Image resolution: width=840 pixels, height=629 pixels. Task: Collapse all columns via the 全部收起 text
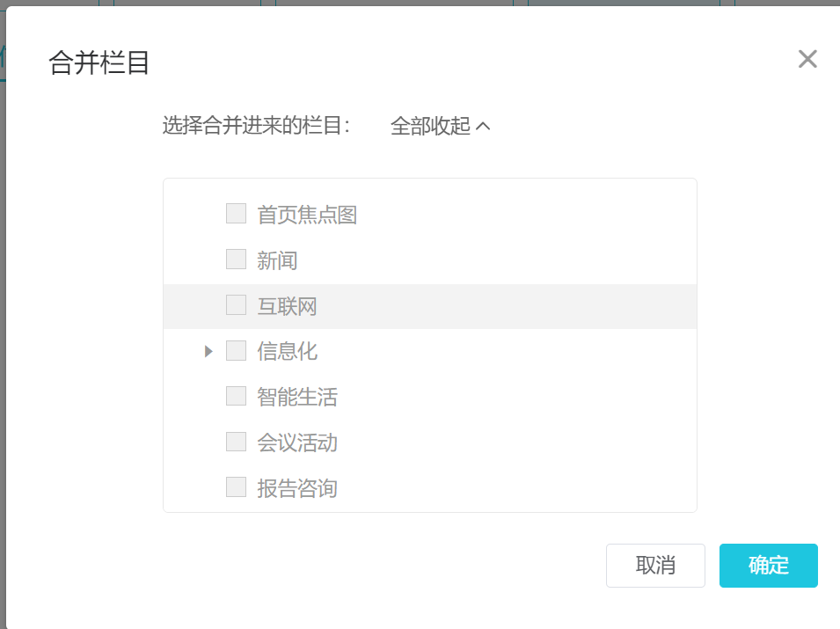point(430,127)
